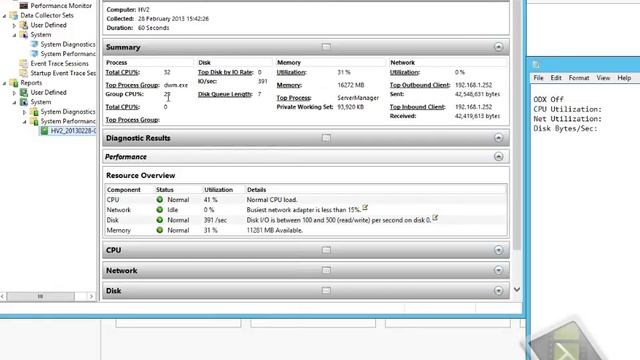Image resolution: width=640 pixels, height=360 pixels.
Task: Collapse the Performance section
Action: (x=498, y=157)
